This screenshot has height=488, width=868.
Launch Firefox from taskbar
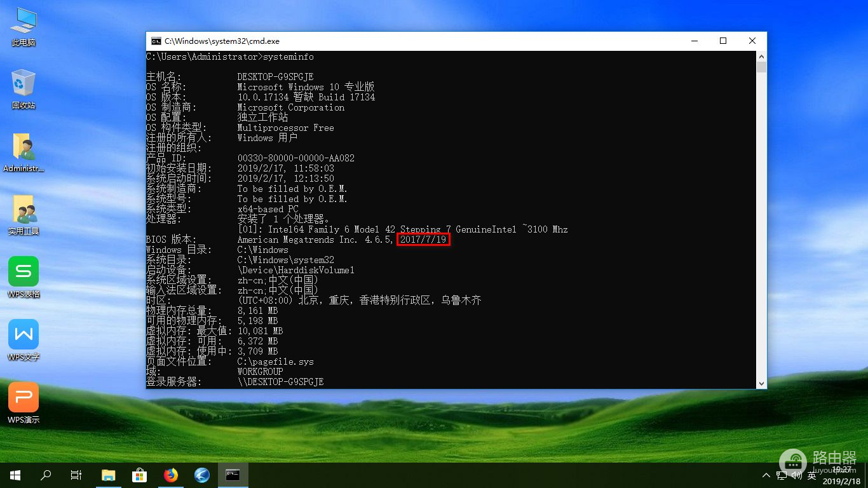pos(171,475)
